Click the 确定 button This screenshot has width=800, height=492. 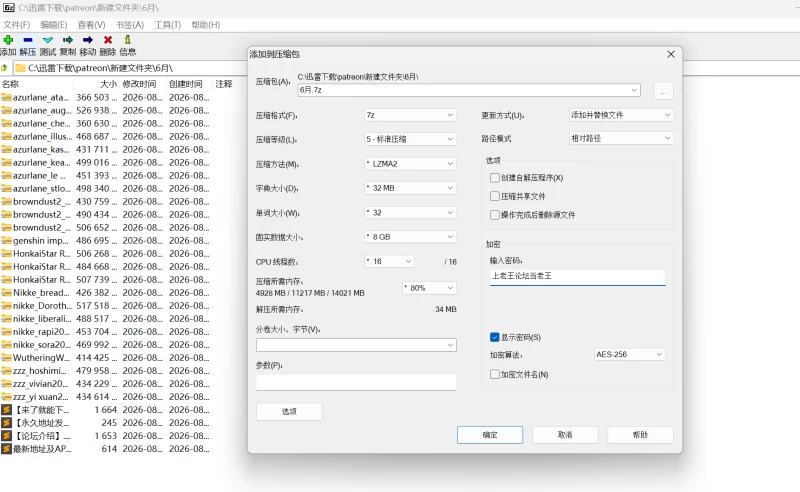(x=490, y=435)
